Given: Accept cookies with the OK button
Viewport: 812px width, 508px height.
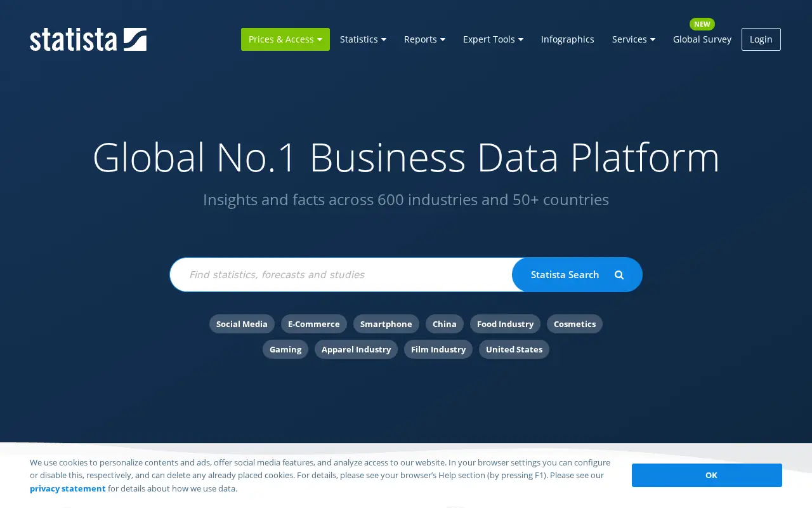Looking at the screenshot, I should 707,475.
